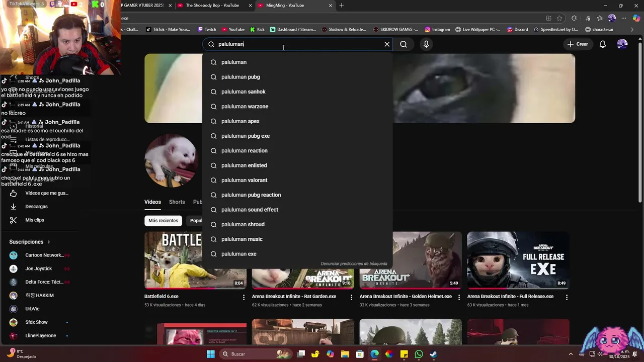This screenshot has width=644, height=362.
Task: Select suggestion 'paluluman apex'
Action: pos(297,121)
